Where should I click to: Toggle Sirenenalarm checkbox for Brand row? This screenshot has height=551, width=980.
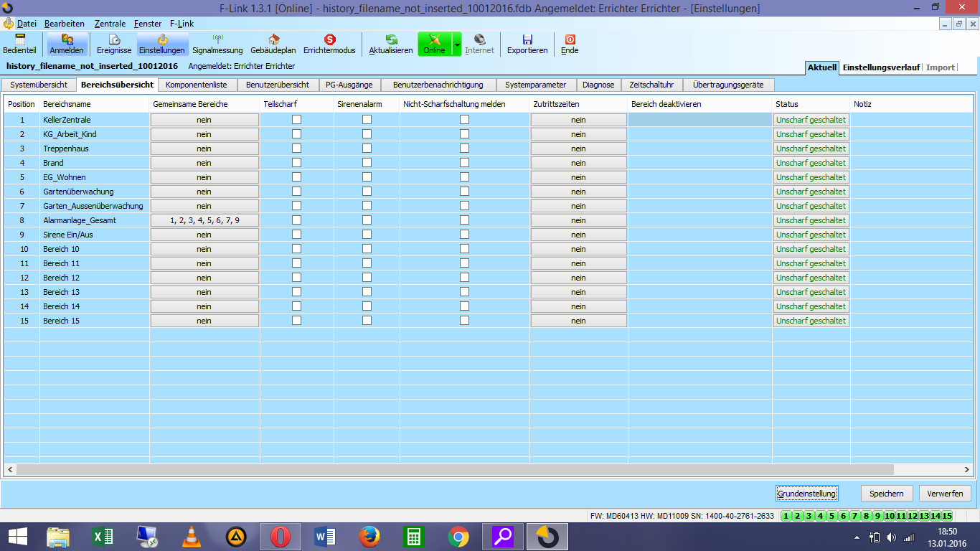coord(367,163)
